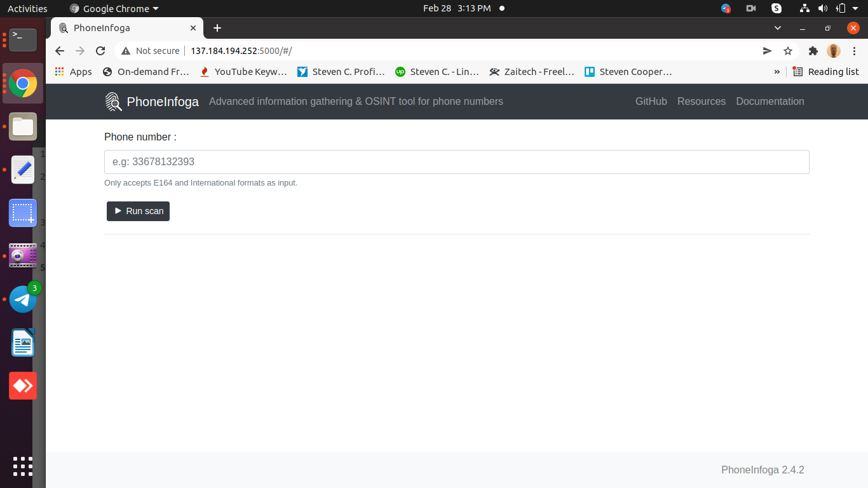Click the Only accepts E164 hint text

201,183
